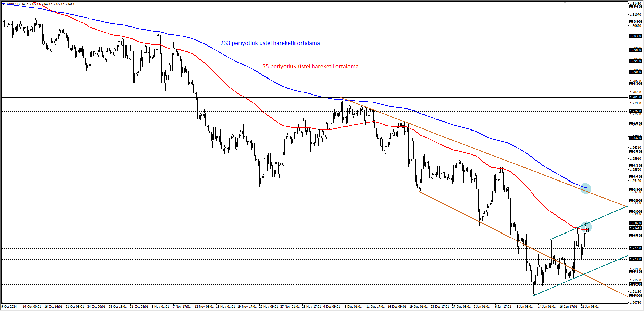The height and width of the screenshot is (311, 644).
Task: Click the 1.28290 price scale value
Action: pos(635,92)
